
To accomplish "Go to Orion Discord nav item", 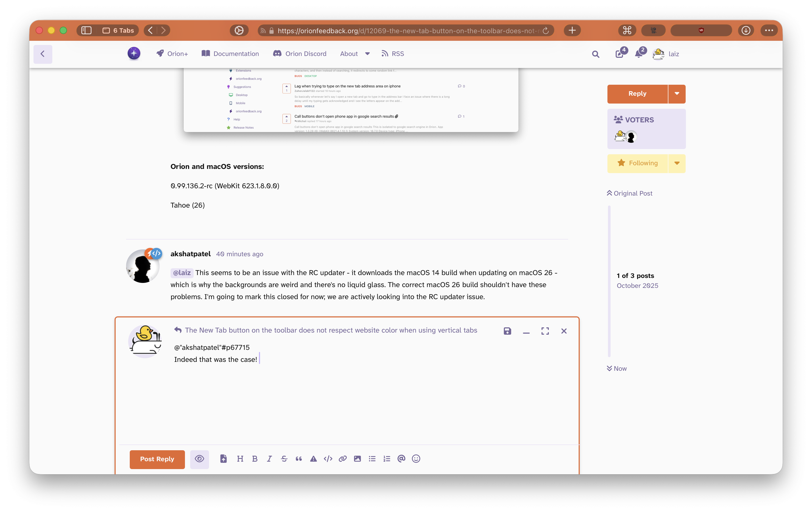I will (300, 54).
